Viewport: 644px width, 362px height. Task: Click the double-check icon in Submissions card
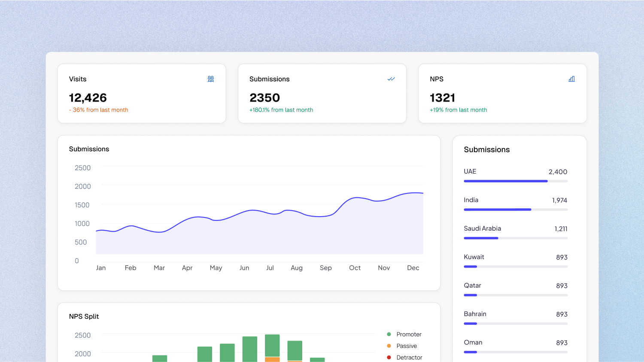[x=391, y=79]
